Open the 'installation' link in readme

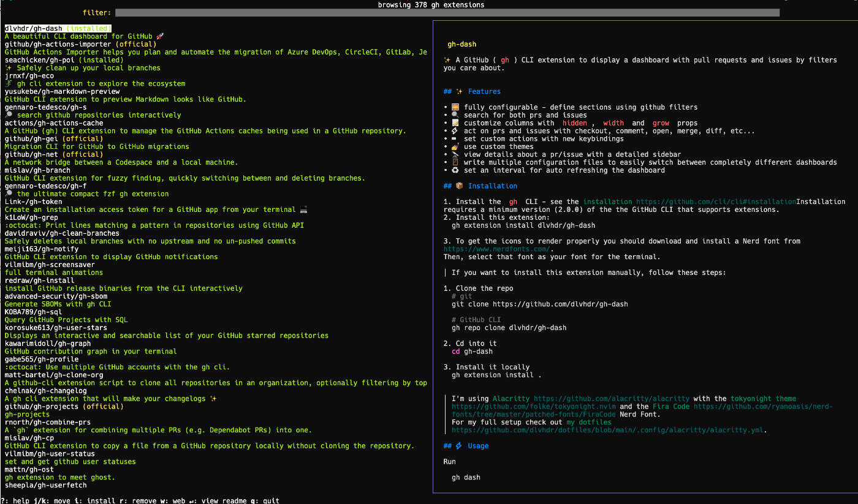(607, 201)
